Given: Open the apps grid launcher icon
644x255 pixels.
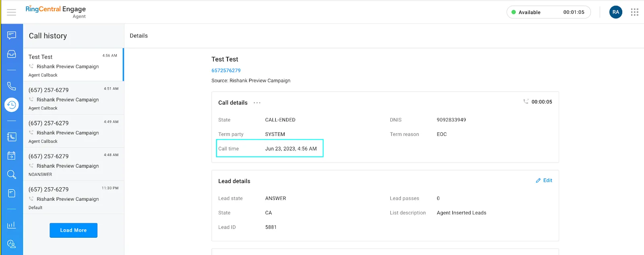Looking at the screenshot, I should (x=635, y=12).
